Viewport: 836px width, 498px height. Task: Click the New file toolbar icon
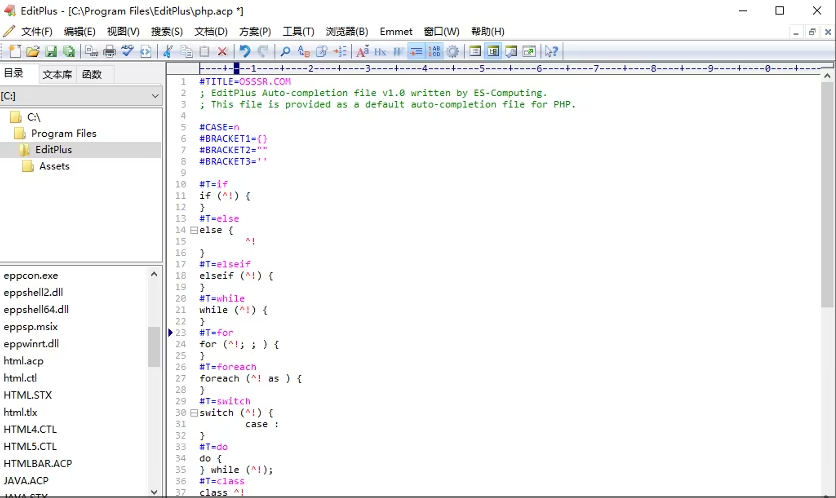(14, 51)
